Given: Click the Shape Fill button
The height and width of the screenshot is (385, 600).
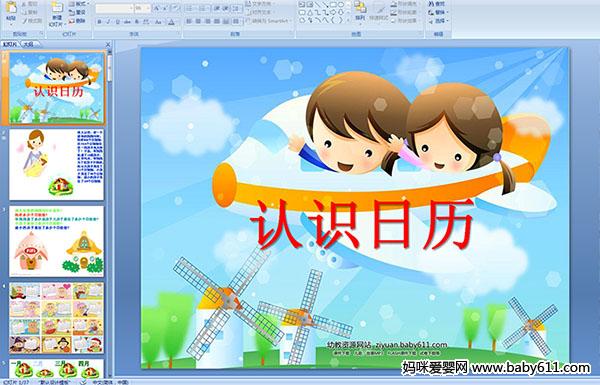Looking at the screenshot, I should (x=405, y=4).
